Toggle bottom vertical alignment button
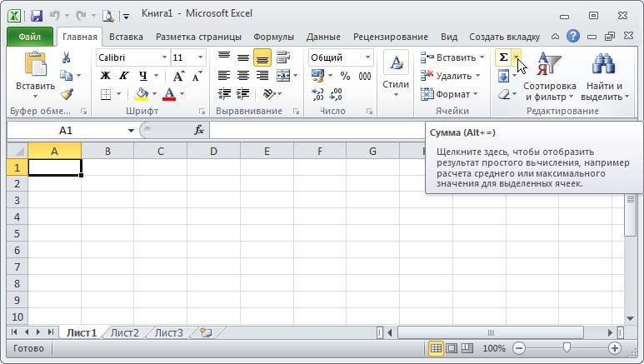The width and height of the screenshot is (644, 364). tap(262, 57)
